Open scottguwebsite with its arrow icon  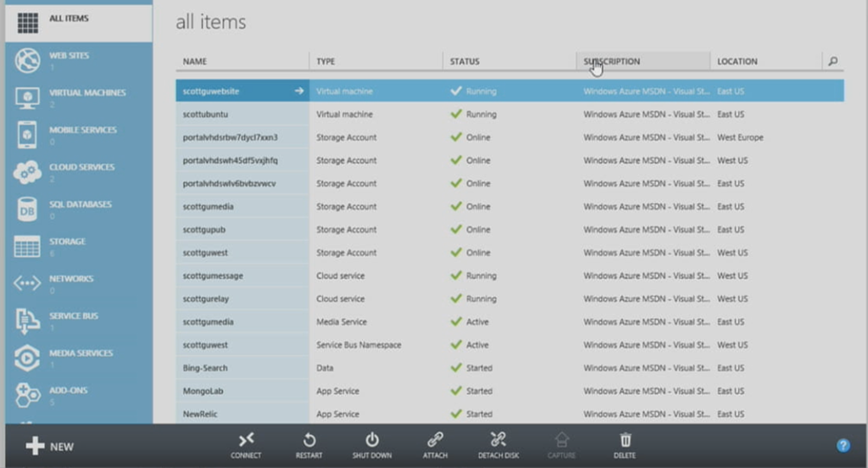click(299, 91)
